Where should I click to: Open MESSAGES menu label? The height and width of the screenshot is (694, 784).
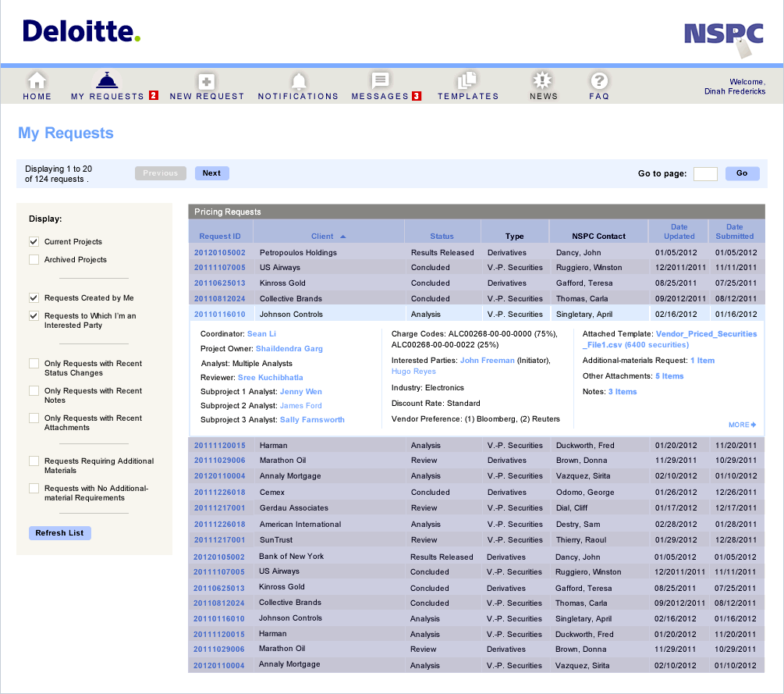click(380, 97)
